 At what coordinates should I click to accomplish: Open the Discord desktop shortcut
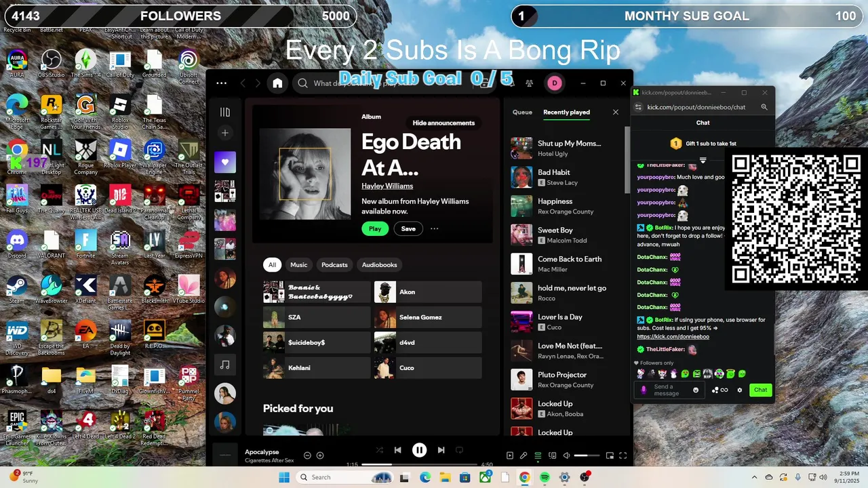coord(17,243)
